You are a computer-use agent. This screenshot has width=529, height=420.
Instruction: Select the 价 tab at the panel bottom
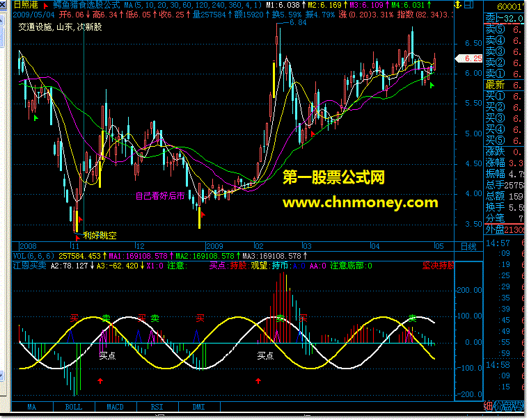(x=498, y=406)
